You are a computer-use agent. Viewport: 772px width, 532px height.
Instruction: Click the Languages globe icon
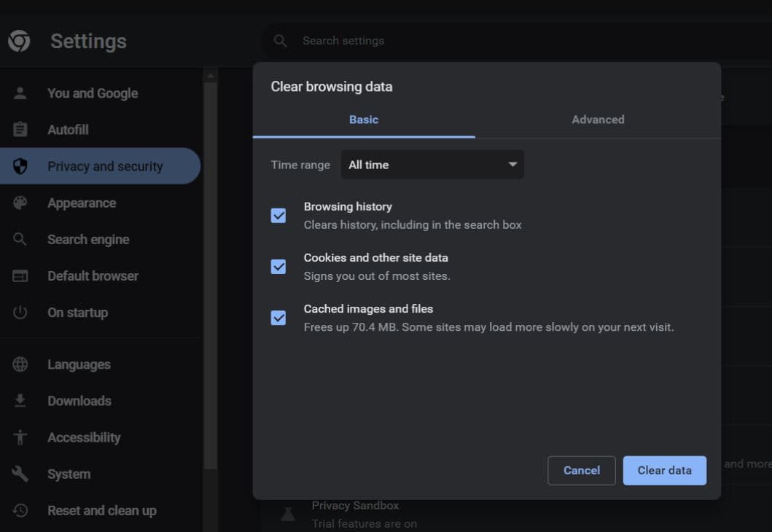point(20,364)
